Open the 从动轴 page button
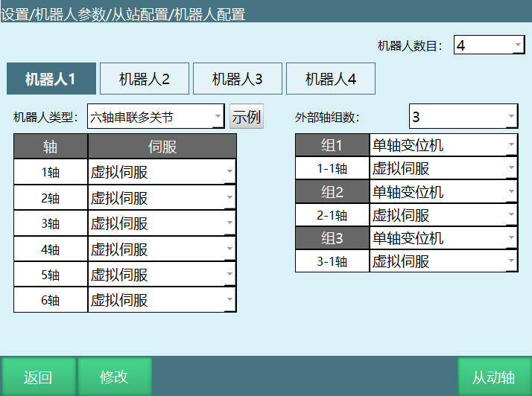The width and height of the screenshot is (532, 396). 493,377
